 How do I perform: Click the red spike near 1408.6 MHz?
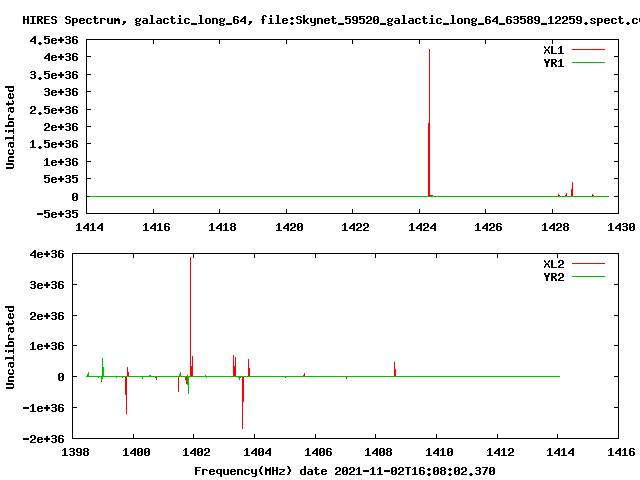coord(395,369)
